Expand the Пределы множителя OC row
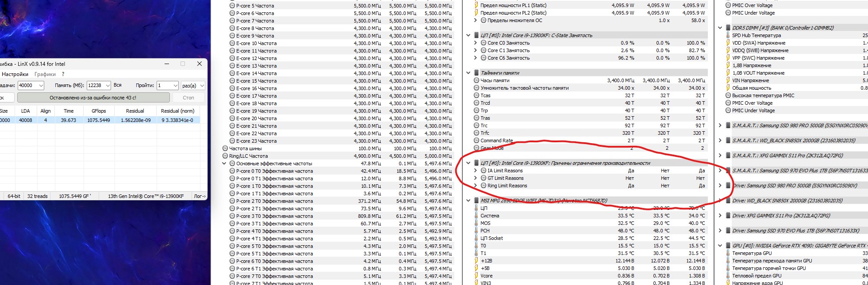868x285 pixels. click(x=476, y=20)
